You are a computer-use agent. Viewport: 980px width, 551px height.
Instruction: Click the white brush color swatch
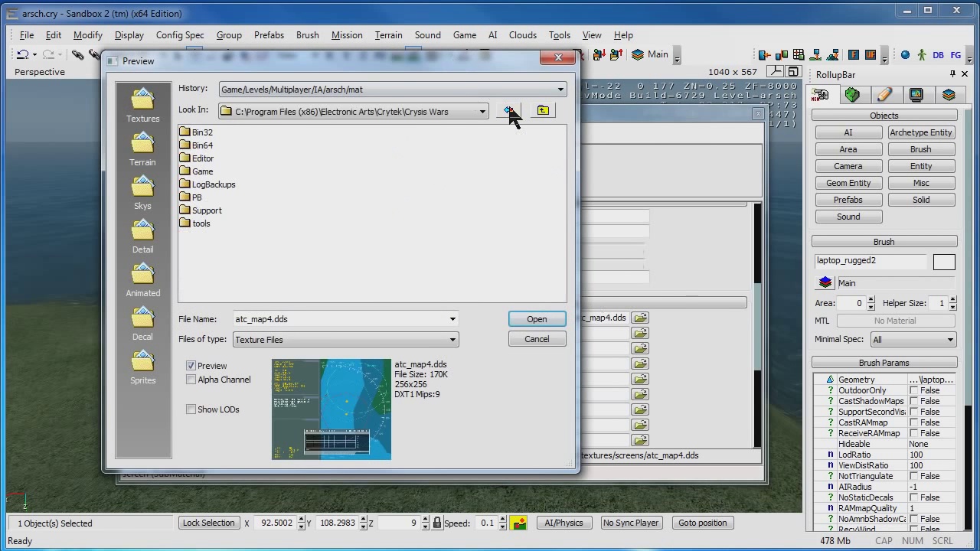[944, 262]
